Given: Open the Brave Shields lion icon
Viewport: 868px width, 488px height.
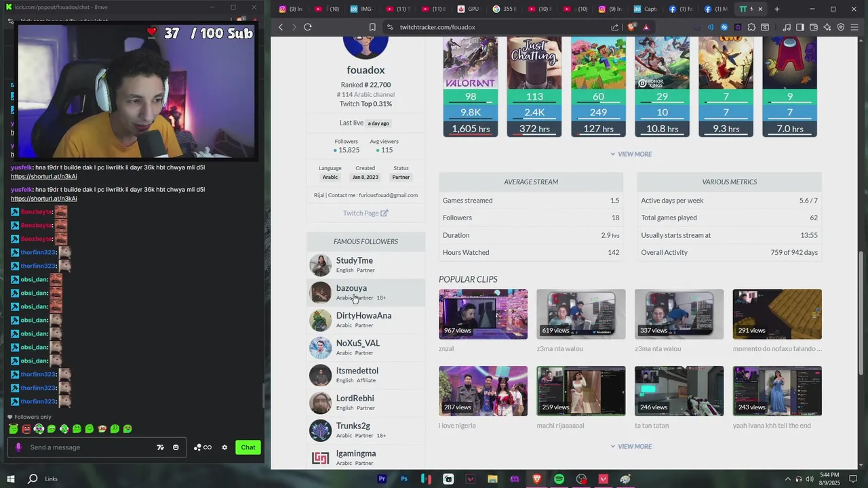Looking at the screenshot, I should tap(631, 27).
